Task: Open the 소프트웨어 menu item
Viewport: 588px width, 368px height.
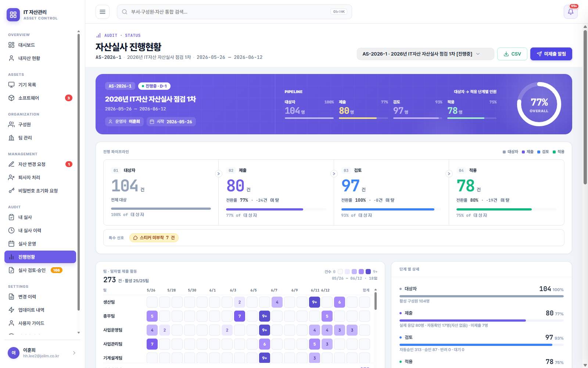Action: click(x=40, y=98)
